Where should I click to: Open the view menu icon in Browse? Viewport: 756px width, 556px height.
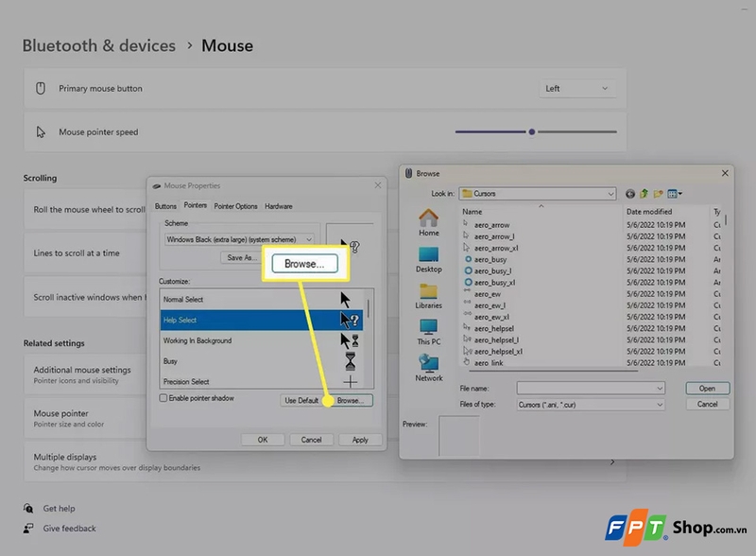click(x=675, y=194)
